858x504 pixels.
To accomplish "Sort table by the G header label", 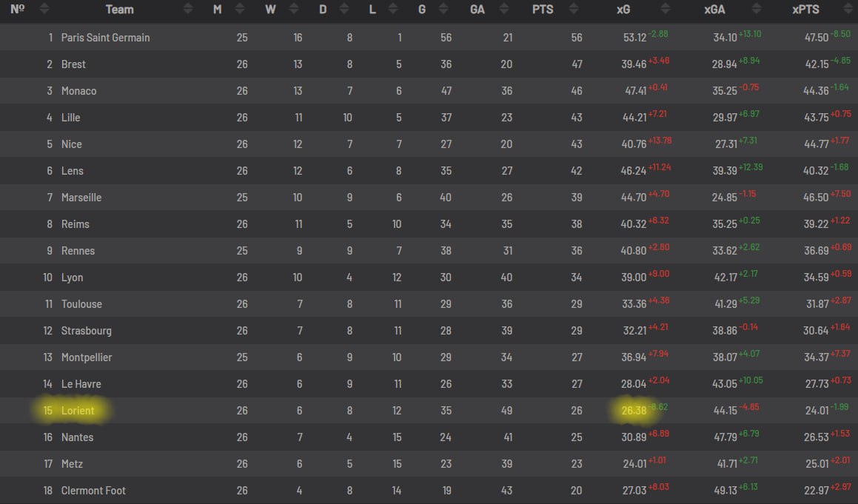I will pyautogui.click(x=422, y=10).
